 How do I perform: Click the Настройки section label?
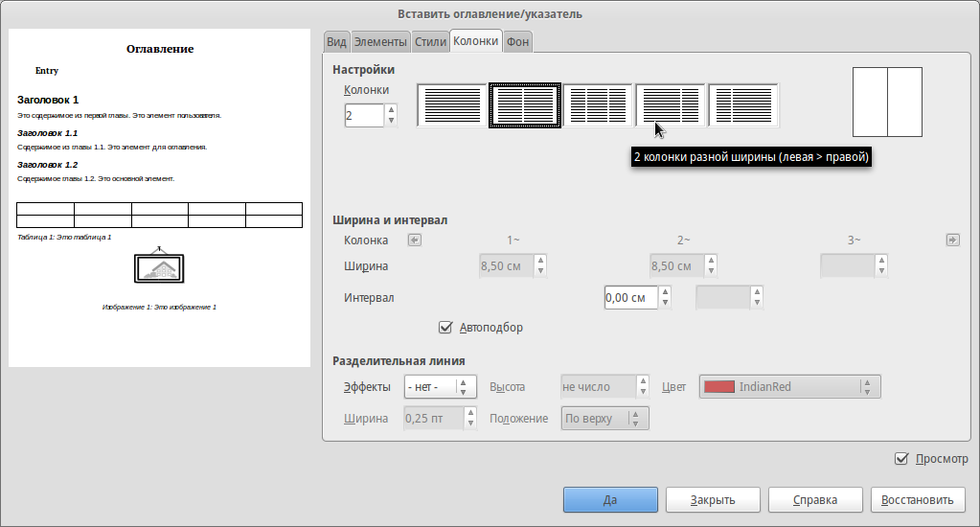[364, 69]
